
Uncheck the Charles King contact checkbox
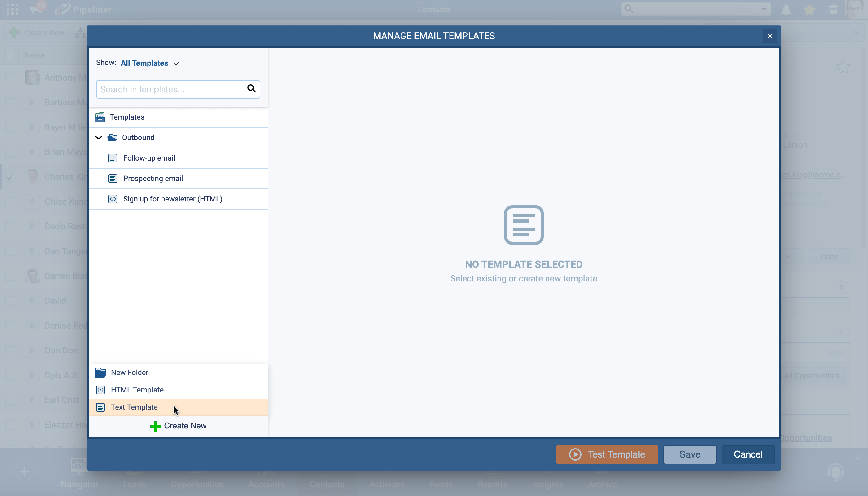point(10,177)
